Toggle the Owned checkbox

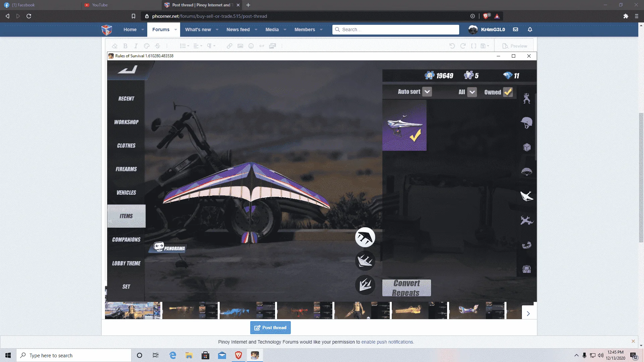click(x=508, y=92)
